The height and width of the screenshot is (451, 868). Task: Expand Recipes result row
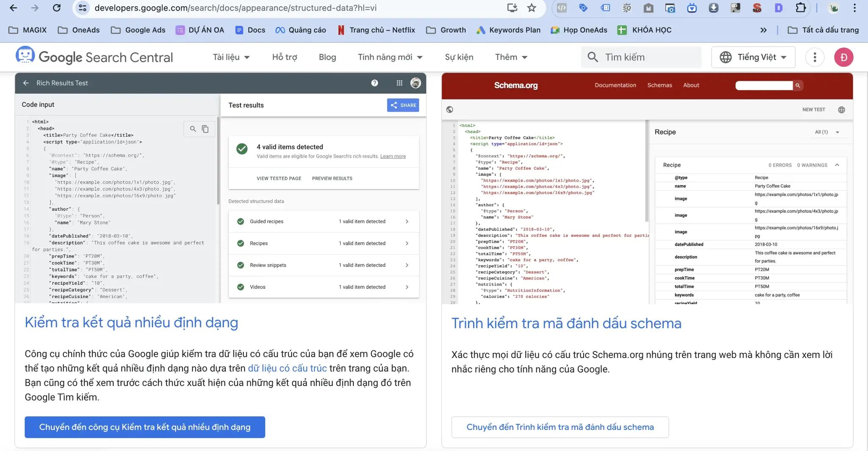pyautogui.click(x=324, y=243)
